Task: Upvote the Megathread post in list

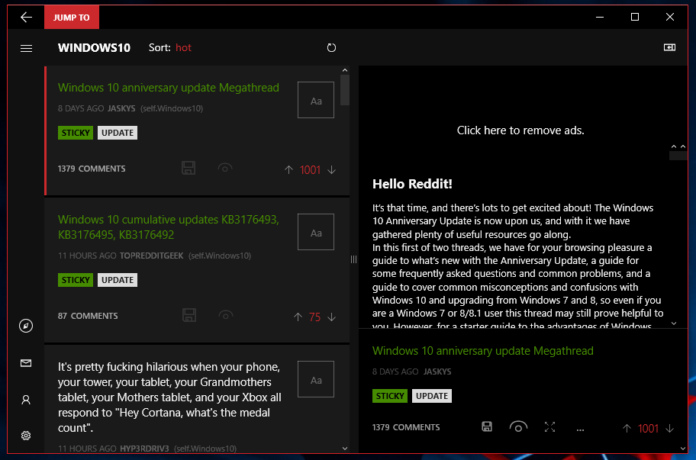Action: pyautogui.click(x=289, y=170)
